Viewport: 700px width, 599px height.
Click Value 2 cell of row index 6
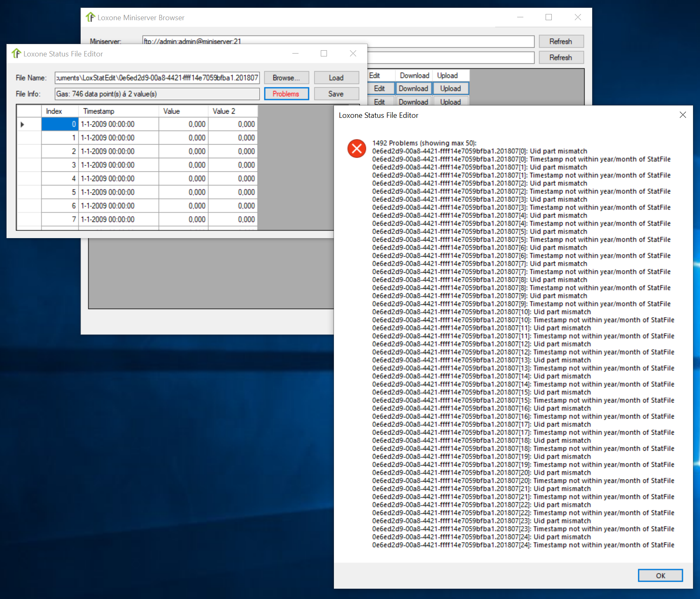(233, 206)
